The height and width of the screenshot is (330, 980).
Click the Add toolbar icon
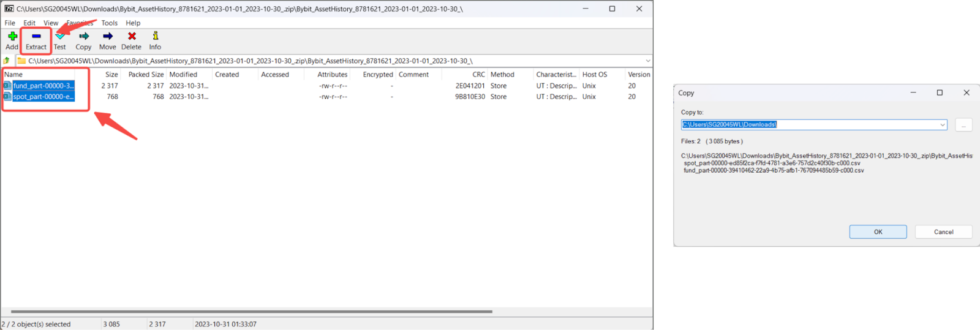[12, 40]
